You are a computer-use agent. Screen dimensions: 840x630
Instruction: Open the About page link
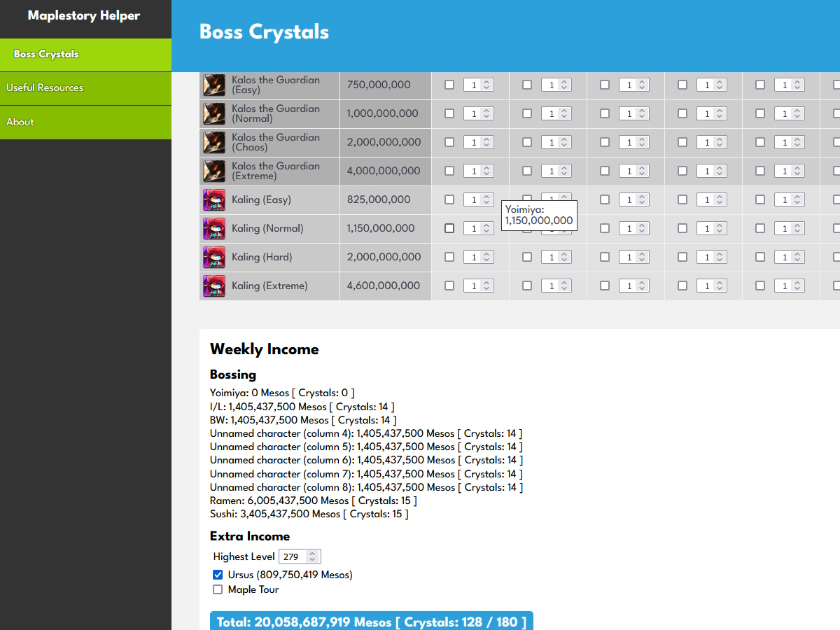pyautogui.click(x=20, y=122)
